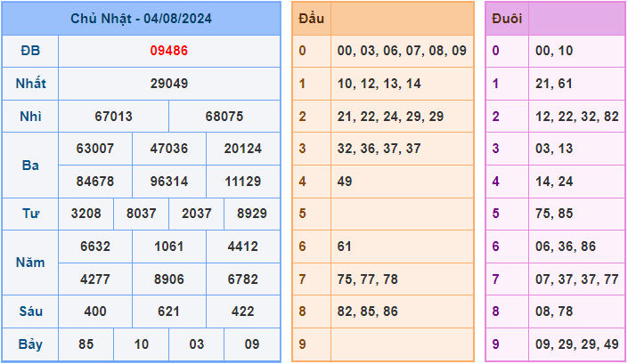Select seventh prize number 85
The width and height of the screenshot is (628, 364).
(x=86, y=344)
